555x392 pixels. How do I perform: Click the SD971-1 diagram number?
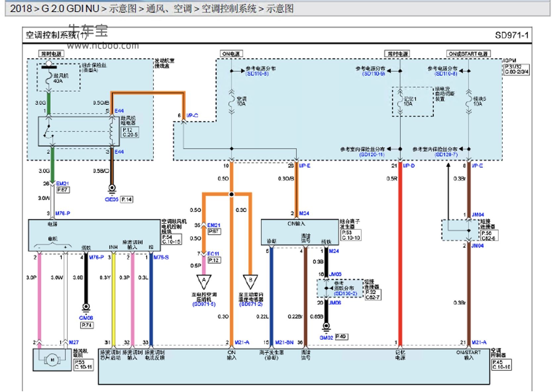(x=512, y=35)
